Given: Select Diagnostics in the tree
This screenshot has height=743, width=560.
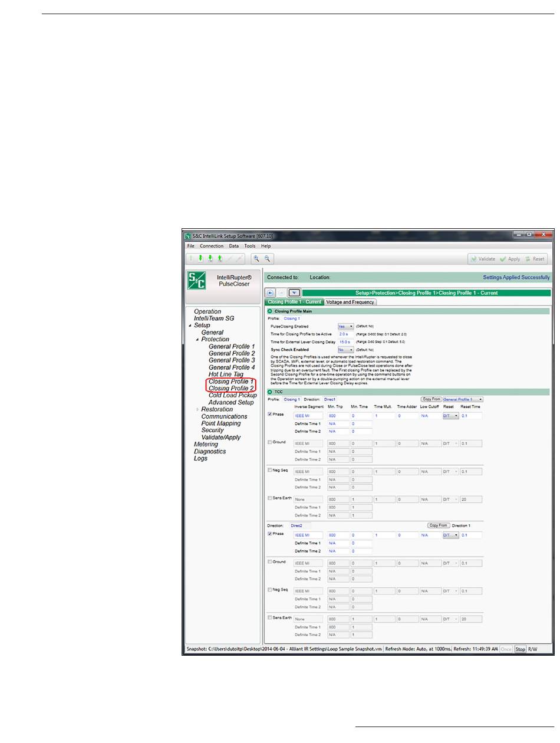Looking at the screenshot, I should tap(210, 451).
